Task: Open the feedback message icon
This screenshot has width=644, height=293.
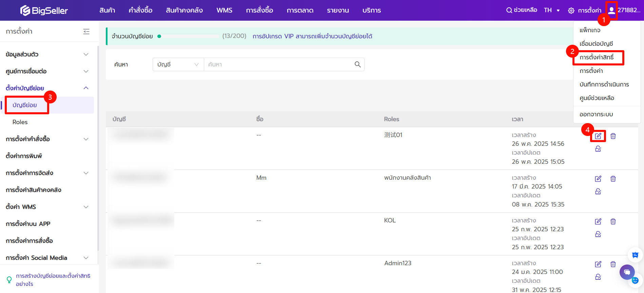Action: (635, 255)
